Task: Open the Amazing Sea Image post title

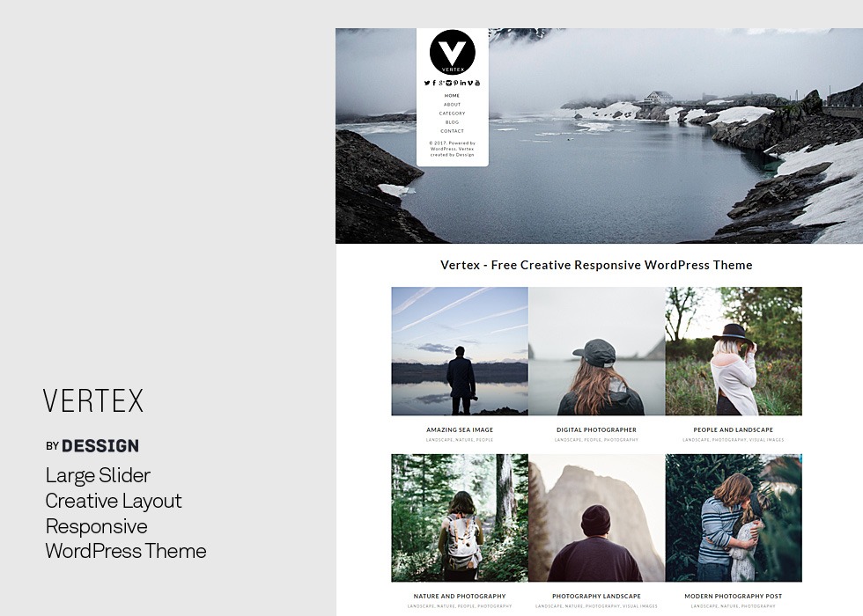Action: click(x=460, y=429)
